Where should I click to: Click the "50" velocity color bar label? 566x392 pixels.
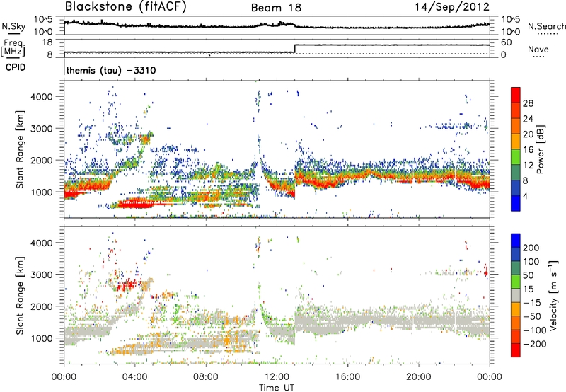(528, 275)
